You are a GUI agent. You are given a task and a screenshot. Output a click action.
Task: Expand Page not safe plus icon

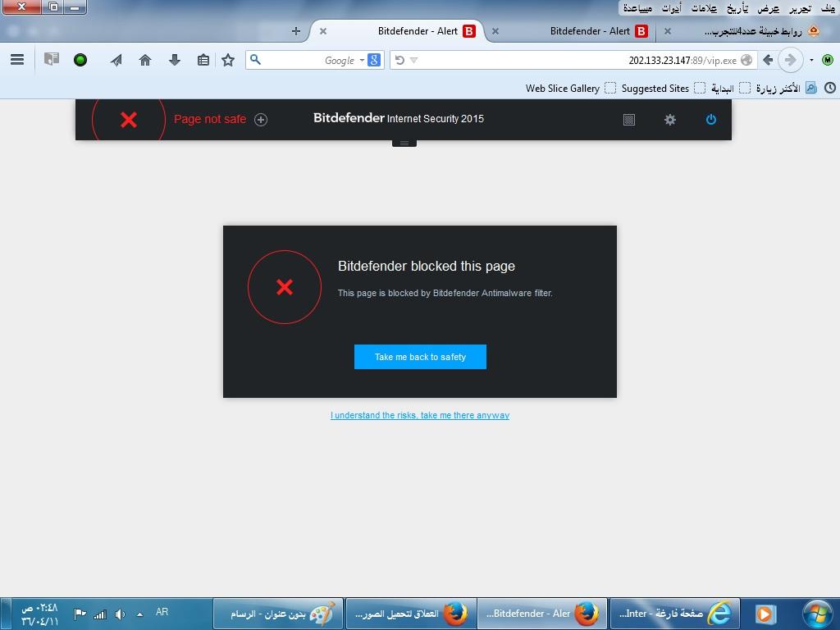click(x=261, y=120)
